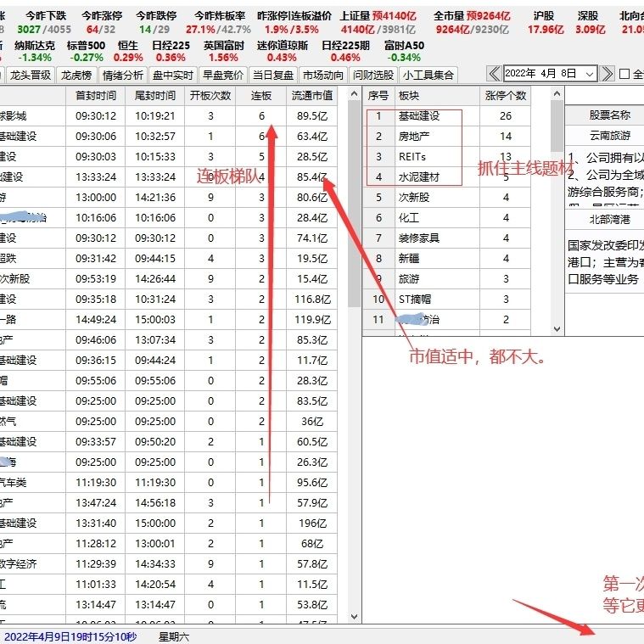Open the 龙虎榜 tab
This screenshot has width=644, height=644.
(x=77, y=75)
